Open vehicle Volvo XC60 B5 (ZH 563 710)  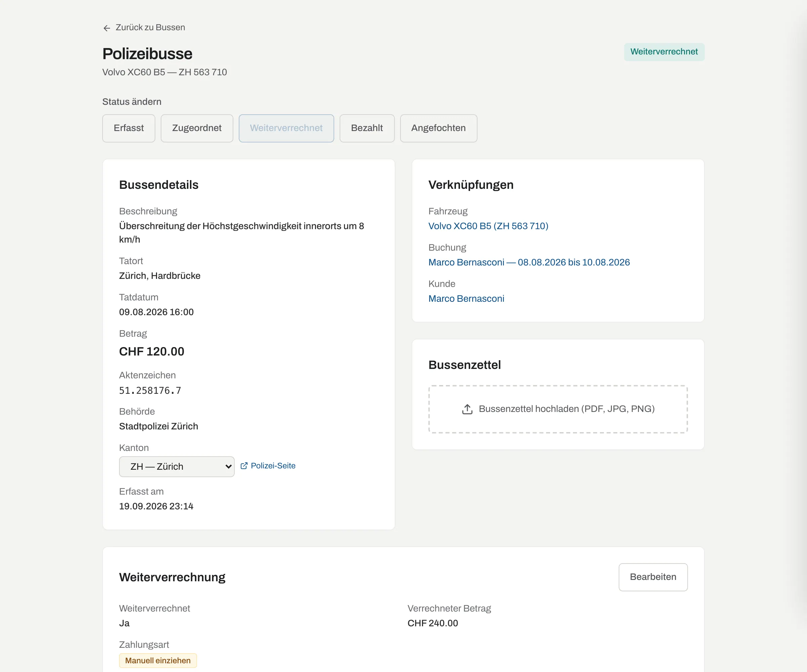488,226
